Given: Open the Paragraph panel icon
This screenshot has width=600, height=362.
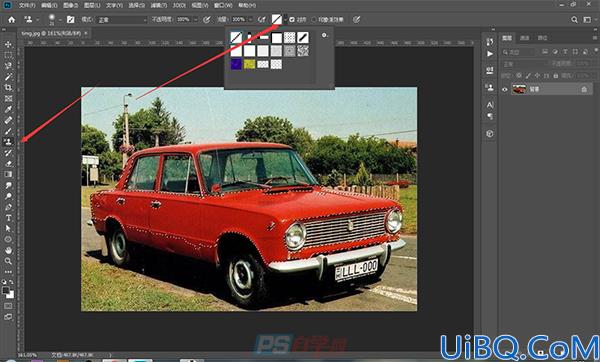Looking at the screenshot, I should pos(490,116).
